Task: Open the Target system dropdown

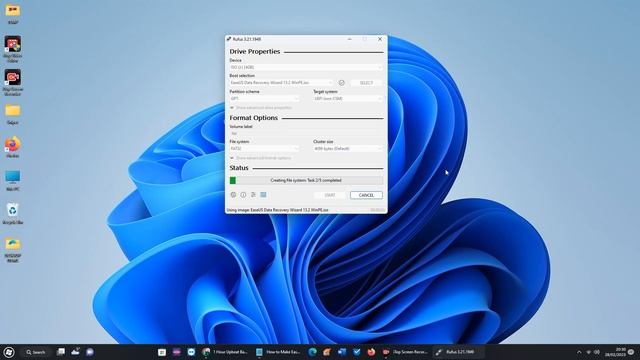Action: 348,98
